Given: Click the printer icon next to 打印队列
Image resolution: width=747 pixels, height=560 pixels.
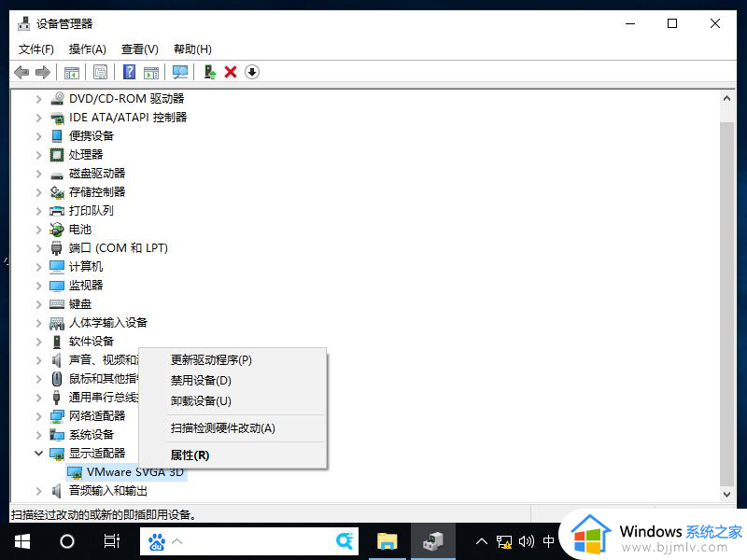Looking at the screenshot, I should tap(57, 211).
